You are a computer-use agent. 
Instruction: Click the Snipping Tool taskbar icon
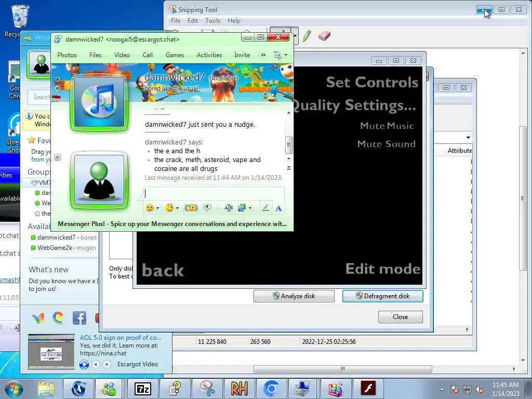(x=207, y=389)
